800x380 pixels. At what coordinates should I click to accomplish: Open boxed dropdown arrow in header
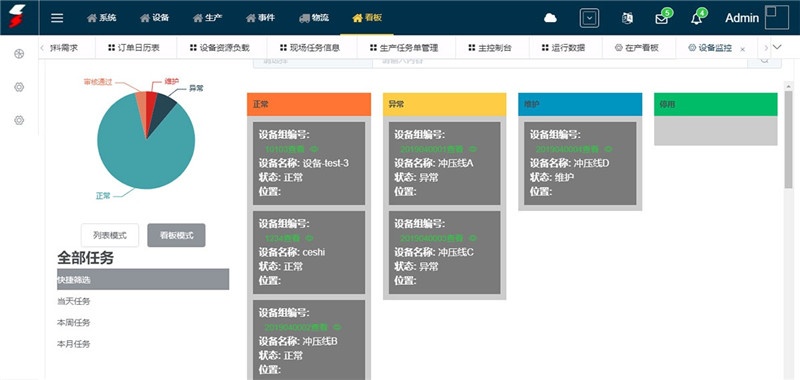click(x=589, y=18)
